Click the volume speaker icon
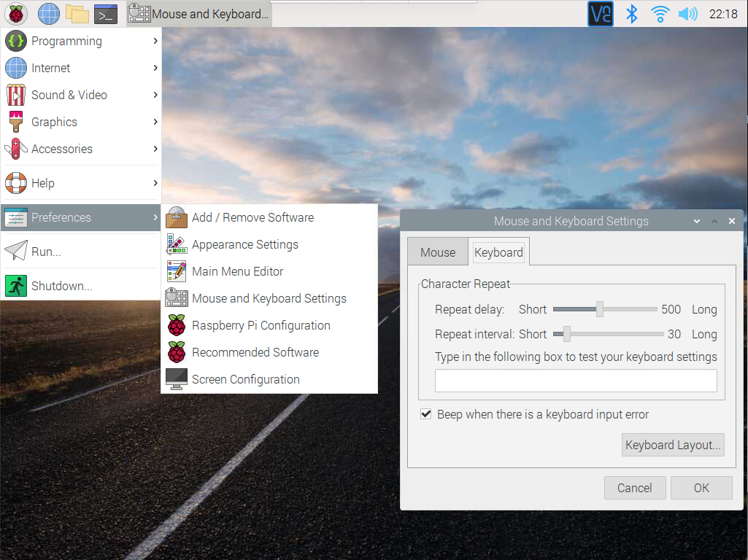This screenshot has height=560, width=748. [x=687, y=14]
